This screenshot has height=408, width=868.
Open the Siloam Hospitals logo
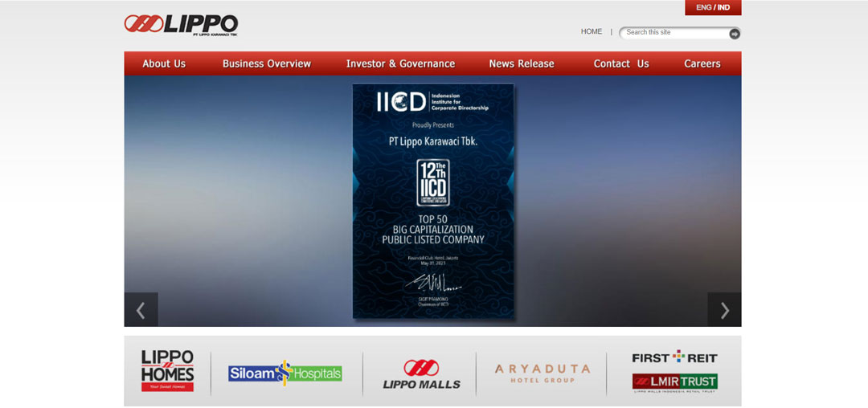pyautogui.click(x=285, y=373)
